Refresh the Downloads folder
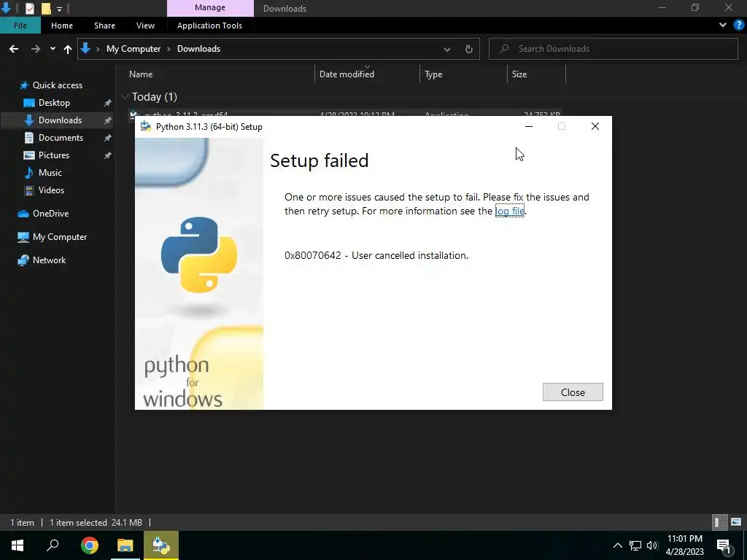747x560 pixels. coord(469,49)
